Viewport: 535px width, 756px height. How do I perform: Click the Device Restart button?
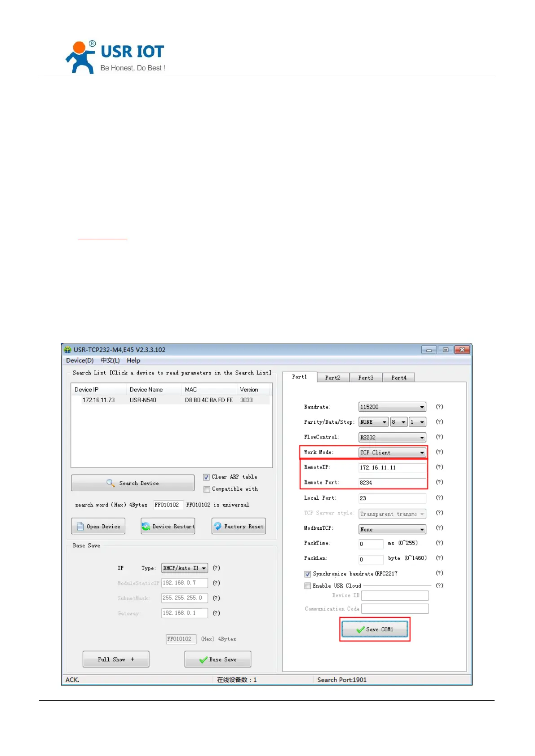tap(168, 526)
